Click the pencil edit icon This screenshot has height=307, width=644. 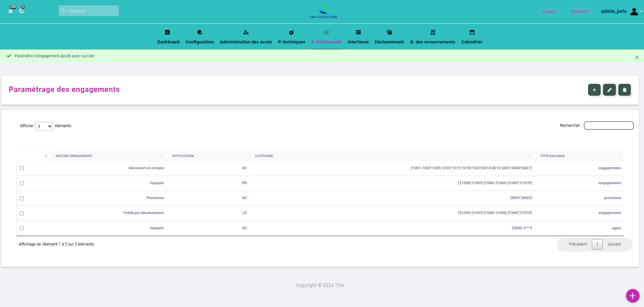click(x=609, y=90)
